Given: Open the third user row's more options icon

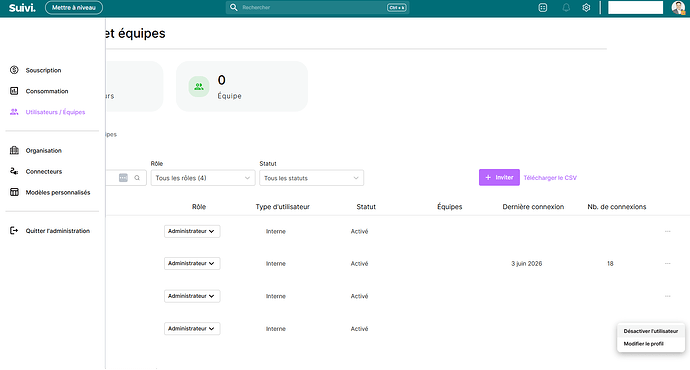Looking at the screenshot, I should (668, 296).
